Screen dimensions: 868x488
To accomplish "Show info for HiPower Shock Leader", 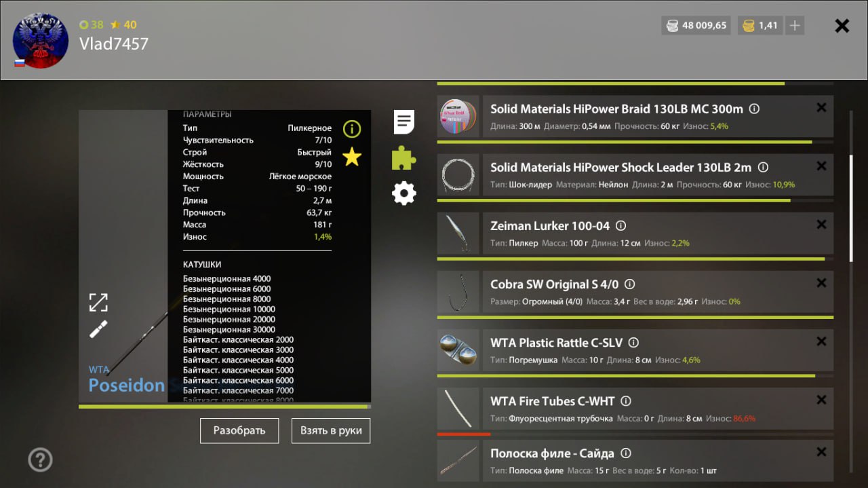I will click(763, 167).
